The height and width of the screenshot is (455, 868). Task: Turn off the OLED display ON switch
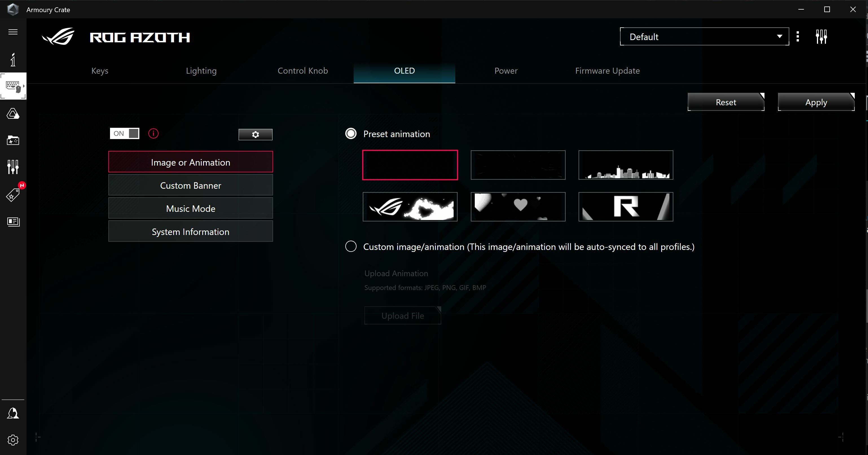click(124, 133)
